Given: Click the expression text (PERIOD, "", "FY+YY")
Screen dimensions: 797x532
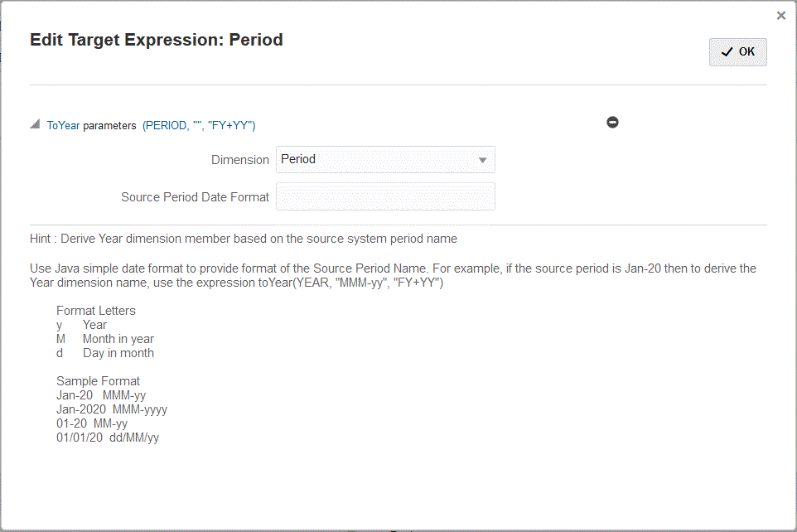Looking at the screenshot, I should coord(198,125).
